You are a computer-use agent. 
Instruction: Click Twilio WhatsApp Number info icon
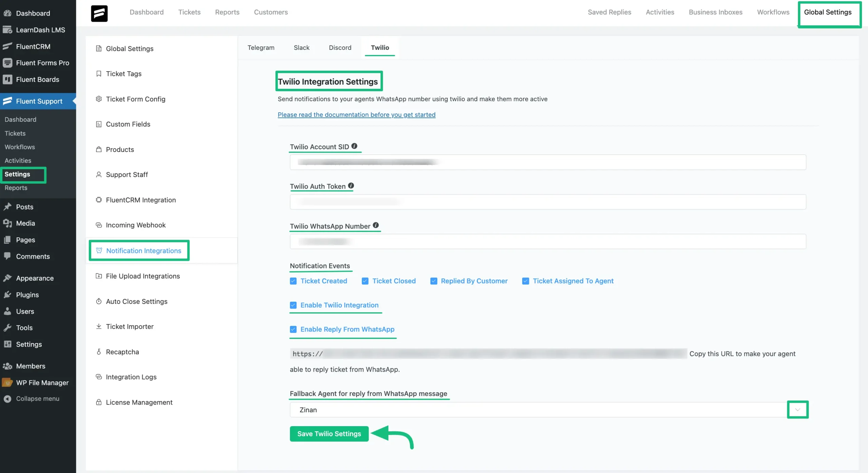(376, 225)
